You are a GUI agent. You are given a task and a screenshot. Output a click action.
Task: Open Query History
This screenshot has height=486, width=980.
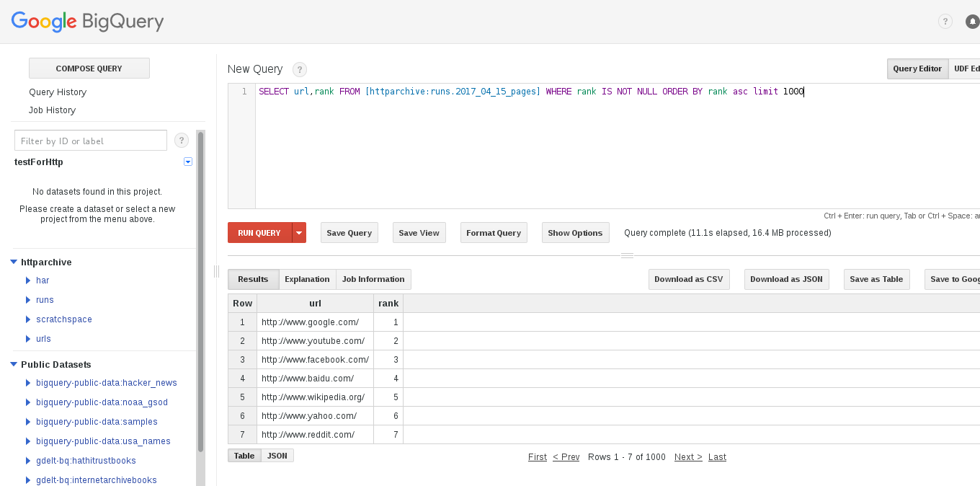pyautogui.click(x=58, y=92)
